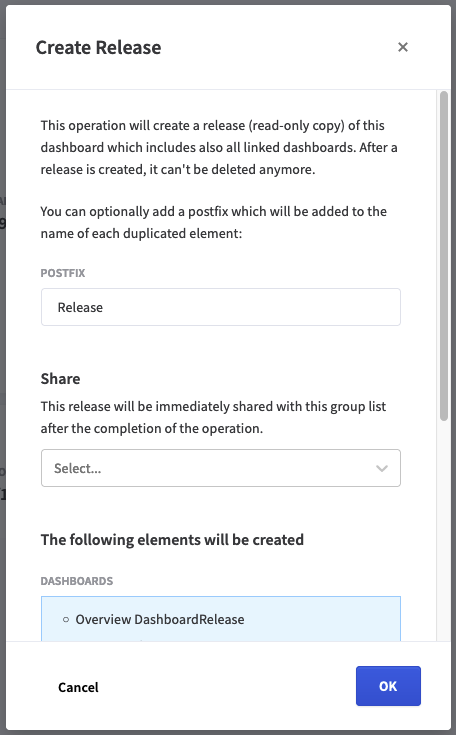Confirm with the blue OK button
Viewport: 456px width, 735px height.
(388, 686)
